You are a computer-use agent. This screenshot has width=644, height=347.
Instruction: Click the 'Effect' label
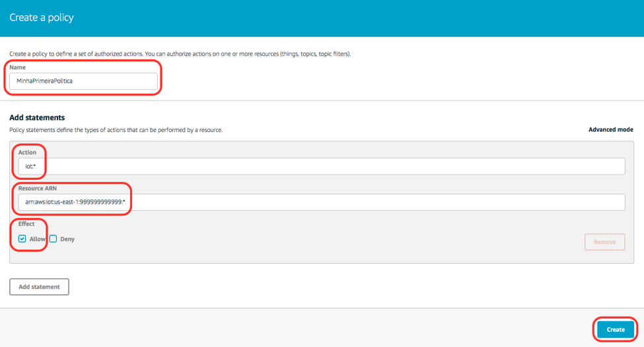pyautogui.click(x=26, y=223)
